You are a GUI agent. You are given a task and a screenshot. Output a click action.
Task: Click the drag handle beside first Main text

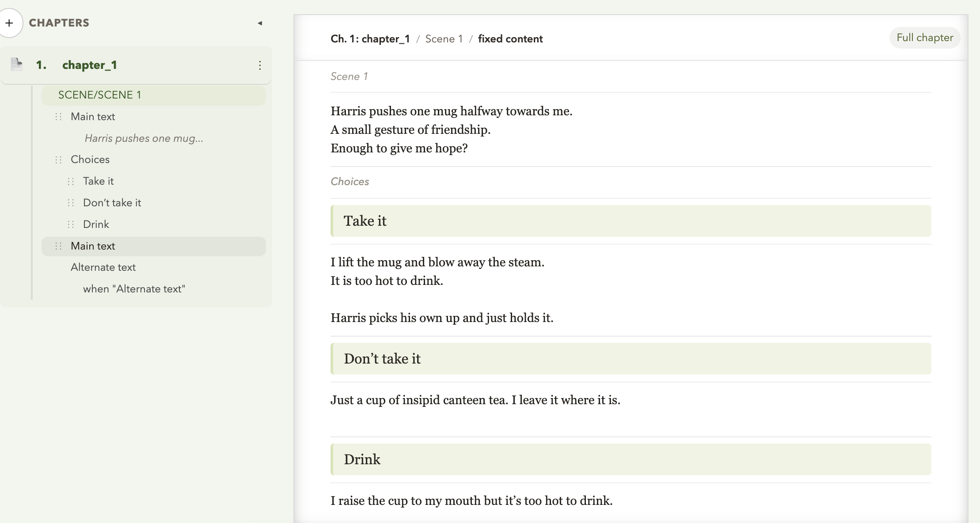58,117
